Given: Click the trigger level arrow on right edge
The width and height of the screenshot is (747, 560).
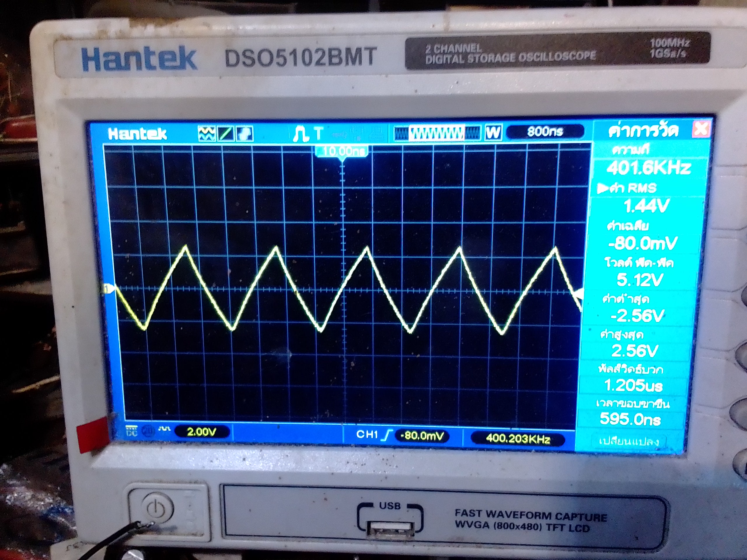Looking at the screenshot, I should tap(578, 294).
